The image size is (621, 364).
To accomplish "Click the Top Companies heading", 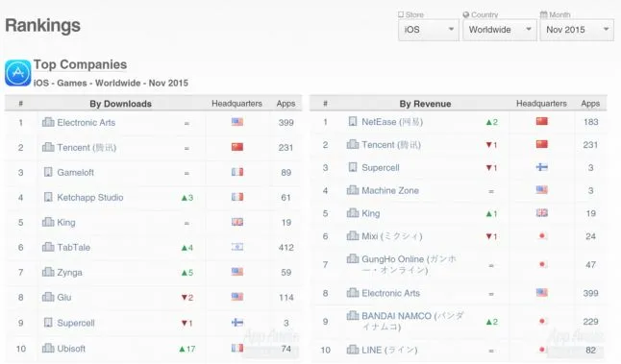I will coord(81,64).
